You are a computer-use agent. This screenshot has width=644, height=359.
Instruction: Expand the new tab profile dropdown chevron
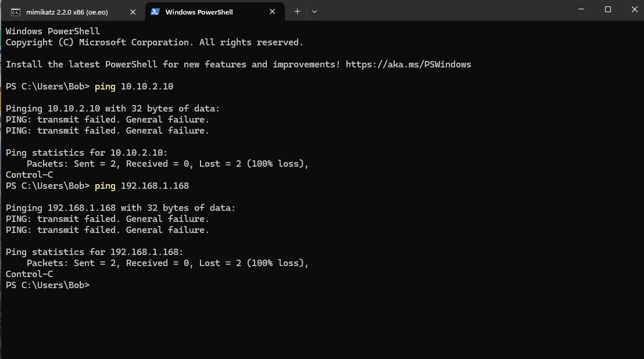pos(314,12)
